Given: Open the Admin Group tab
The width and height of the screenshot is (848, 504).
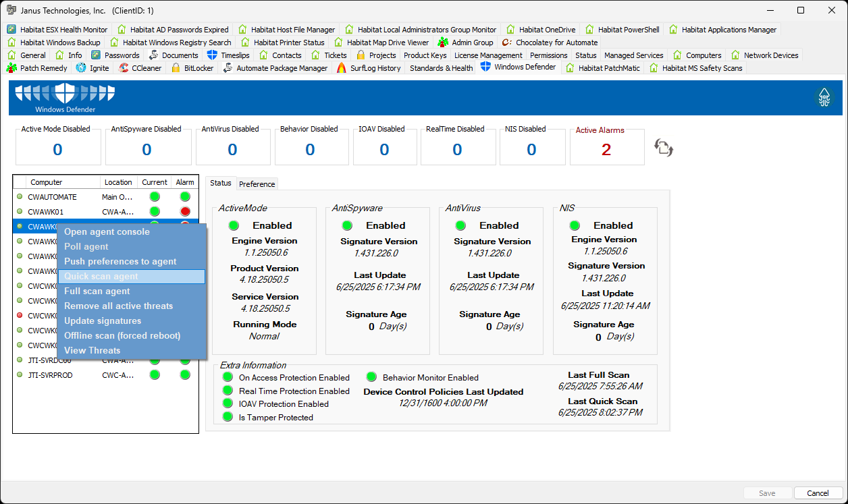Looking at the screenshot, I should [466, 43].
